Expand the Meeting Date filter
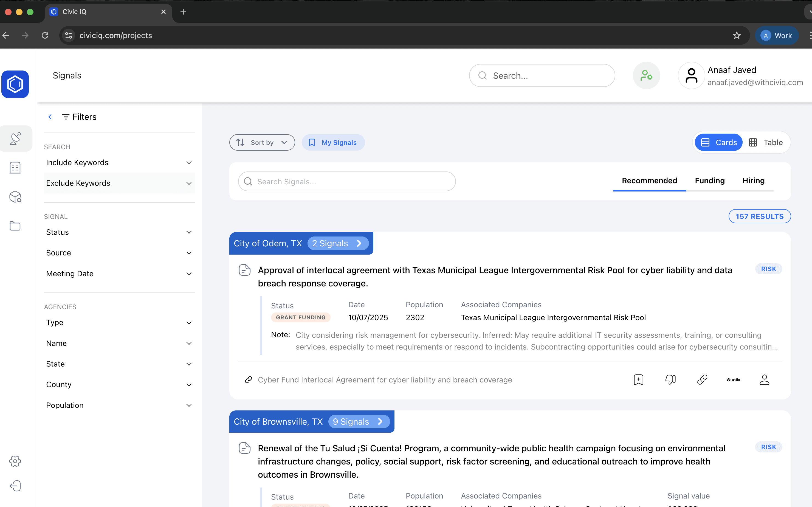Image resolution: width=812 pixels, height=507 pixels. [x=119, y=274]
